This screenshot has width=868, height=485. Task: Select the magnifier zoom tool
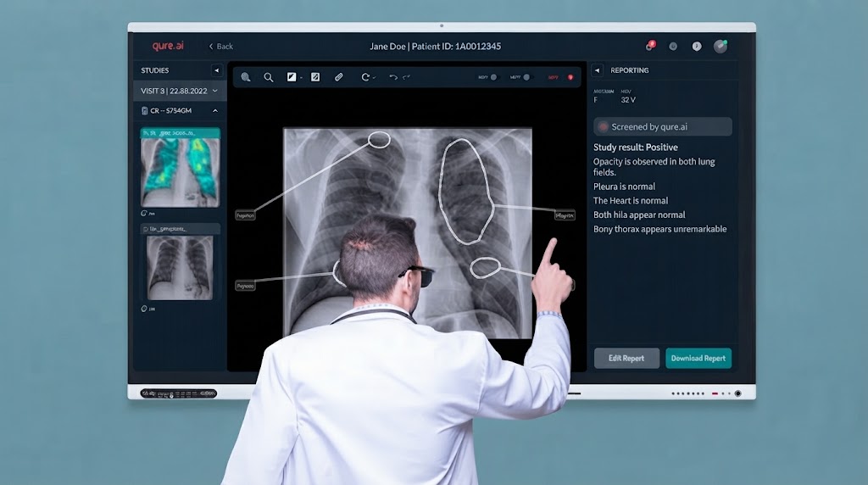269,77
